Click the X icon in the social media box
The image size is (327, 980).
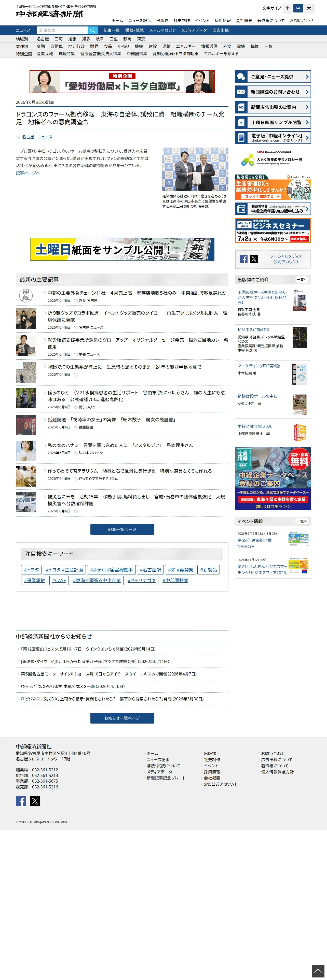pos(254,259)
